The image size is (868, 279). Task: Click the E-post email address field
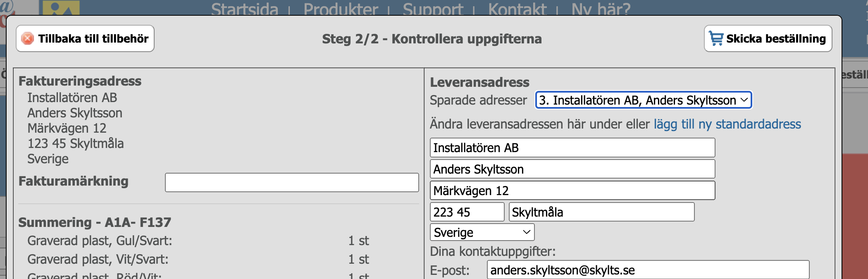(647, 270)
